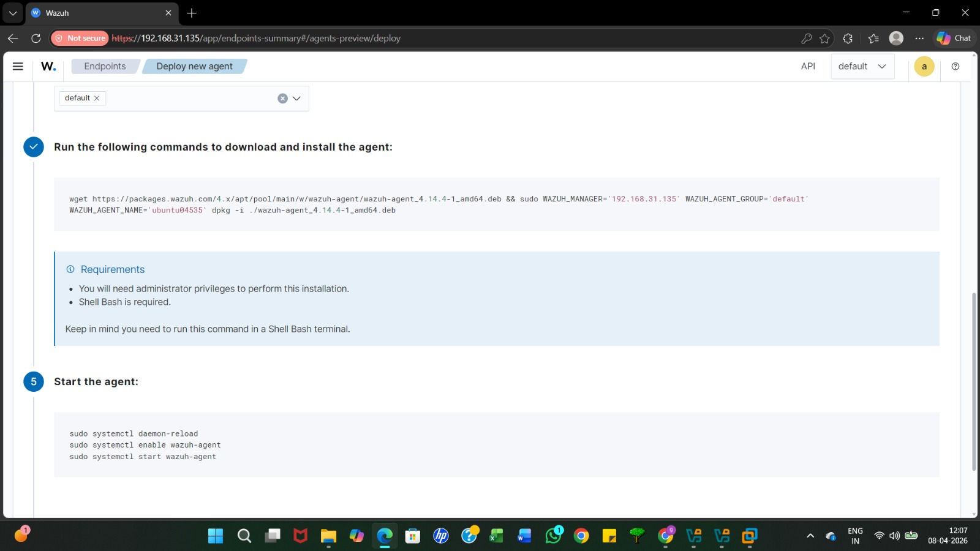Click the 'sudo systemctl start wazuh-agent' line
Screen dimensions: 980x551
tap(143, 457)
